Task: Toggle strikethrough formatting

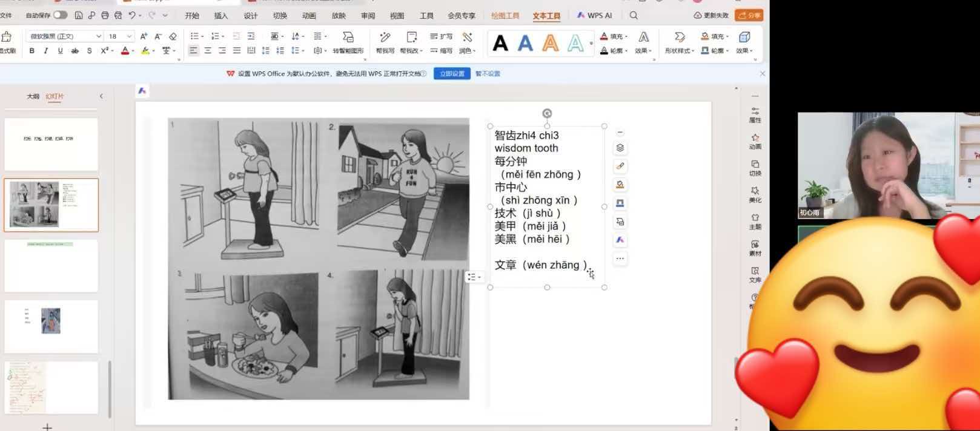Action: tap(74, 51)
